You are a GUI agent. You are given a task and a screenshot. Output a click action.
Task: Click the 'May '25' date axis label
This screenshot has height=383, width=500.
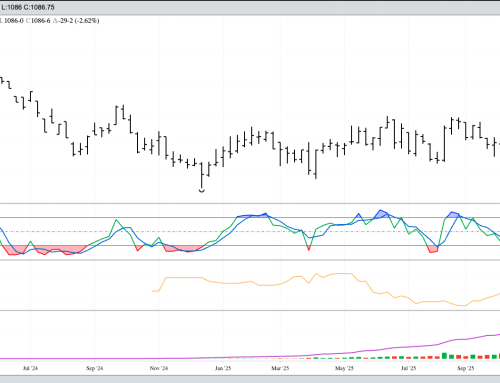[x=344, y=368]
